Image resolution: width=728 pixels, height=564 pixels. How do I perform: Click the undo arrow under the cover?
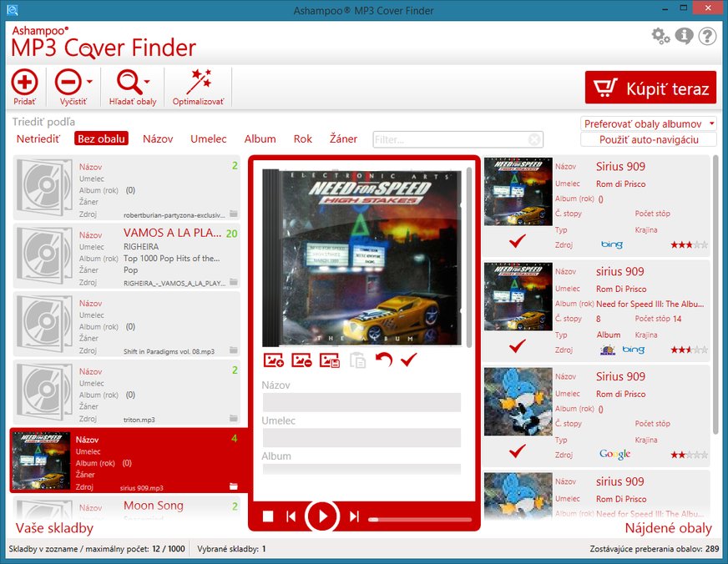point(383,360)
